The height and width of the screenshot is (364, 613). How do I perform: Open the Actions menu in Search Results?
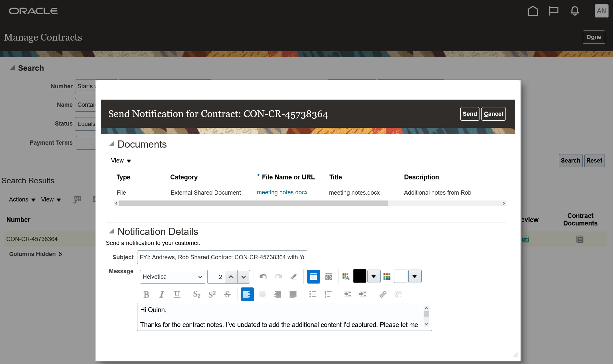(22, 200)
